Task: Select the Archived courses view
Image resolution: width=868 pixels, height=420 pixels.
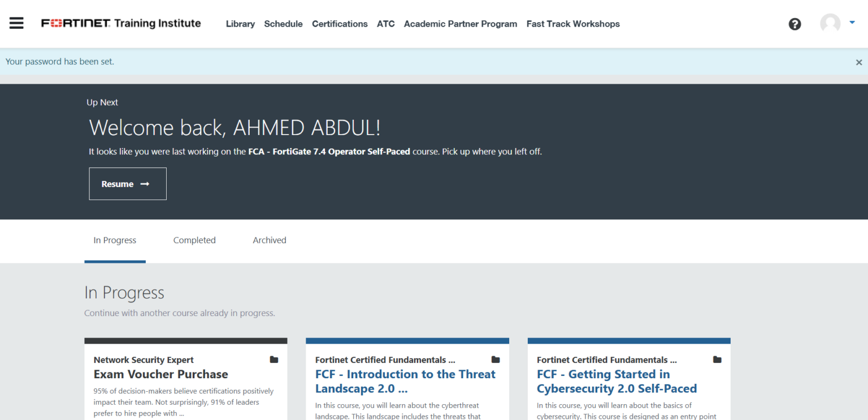Action: pos(270,240)
